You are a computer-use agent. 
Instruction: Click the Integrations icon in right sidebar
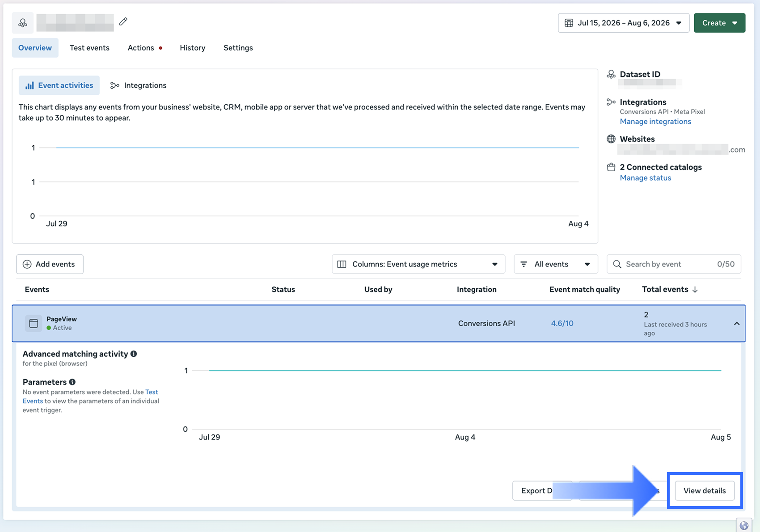611,102
